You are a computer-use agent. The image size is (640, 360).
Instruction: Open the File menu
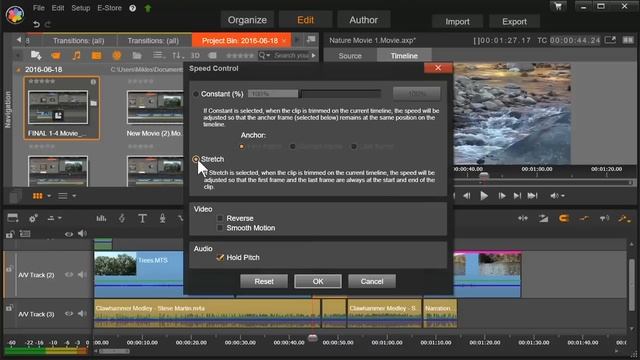(39, 8)
